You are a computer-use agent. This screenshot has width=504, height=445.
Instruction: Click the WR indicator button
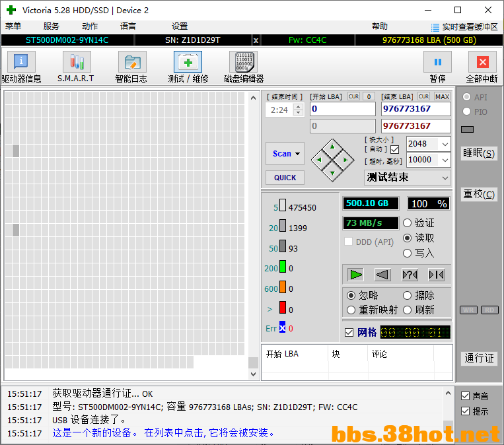point(468,310)
